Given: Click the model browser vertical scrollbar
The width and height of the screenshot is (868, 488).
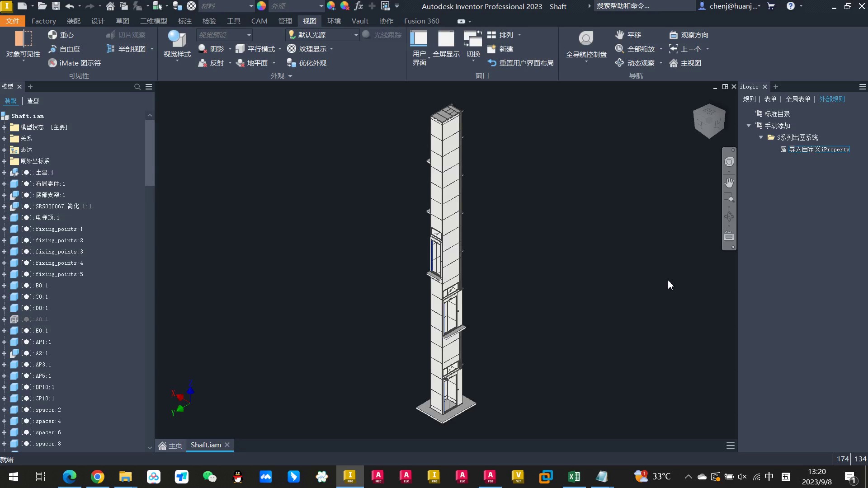Looking at the screenshot, I should (x=150, y=153).
